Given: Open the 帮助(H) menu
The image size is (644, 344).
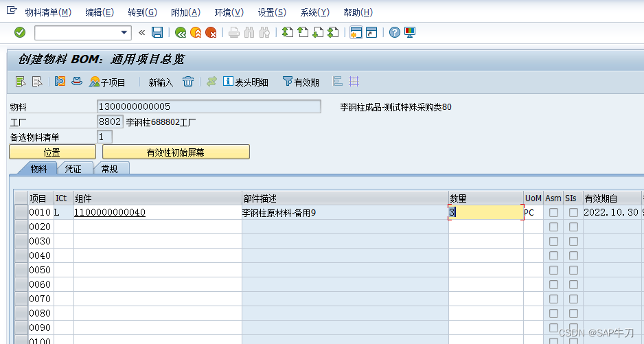Looking at the screenshot, I should click(x=358, y=12).
